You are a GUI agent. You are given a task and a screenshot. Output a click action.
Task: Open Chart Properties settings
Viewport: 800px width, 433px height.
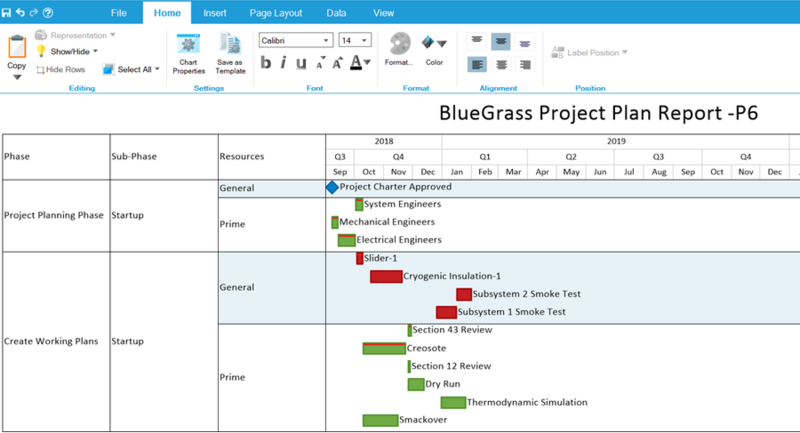pos(188,54)
